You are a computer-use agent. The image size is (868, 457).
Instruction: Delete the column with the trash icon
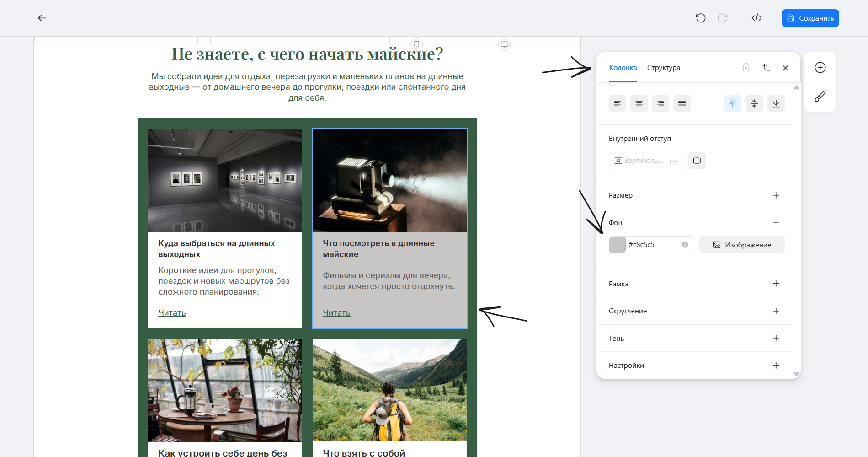point(746,67)
